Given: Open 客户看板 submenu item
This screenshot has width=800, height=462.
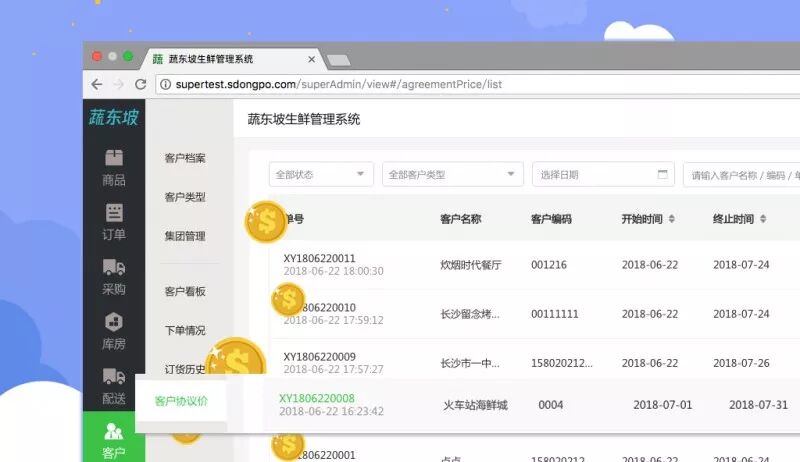Looking at the screenshot, I should [185, 291].
